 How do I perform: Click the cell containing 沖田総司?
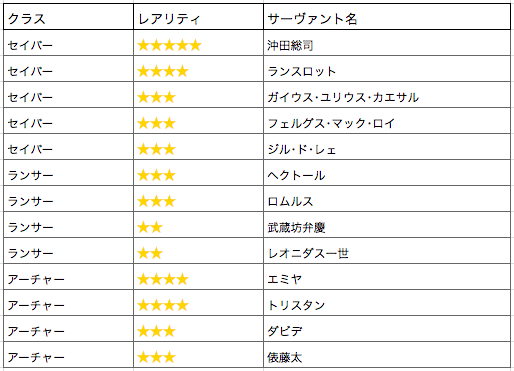(387, 43)
